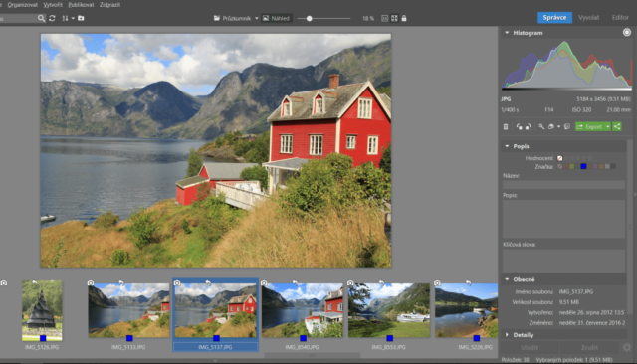Rotate the photo left

click(519, 127)
